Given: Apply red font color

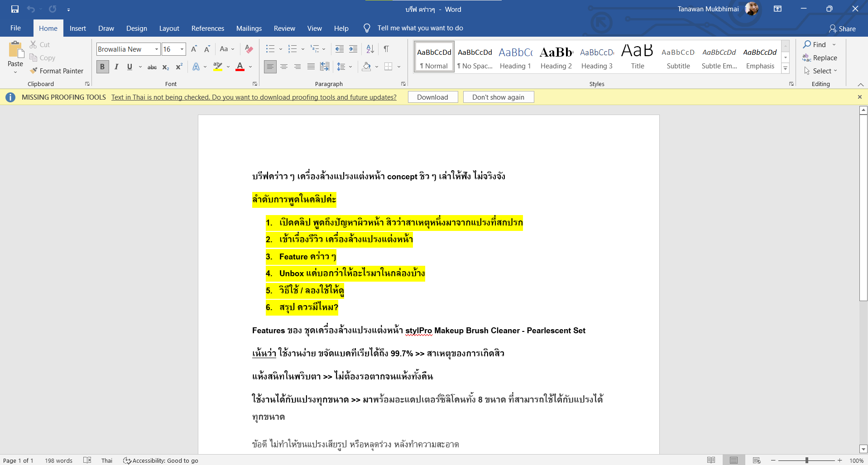Looking at the screenshot, I should pos(240,67).
